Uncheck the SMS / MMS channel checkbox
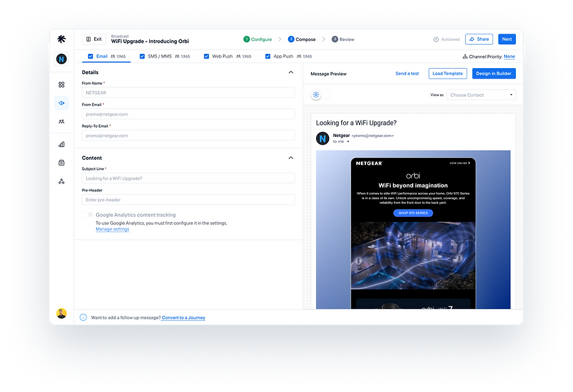 [x=142, y=56]
